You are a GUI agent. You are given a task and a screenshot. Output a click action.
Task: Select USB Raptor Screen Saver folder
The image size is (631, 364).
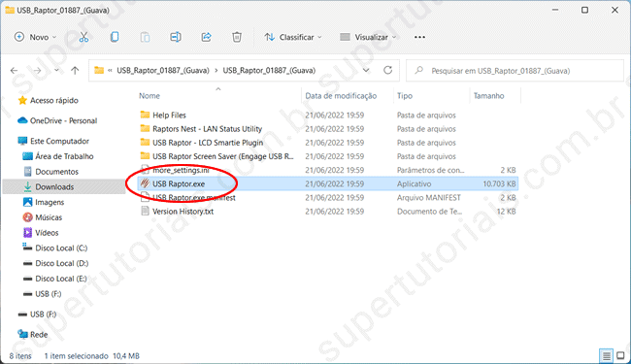(223, 156)
